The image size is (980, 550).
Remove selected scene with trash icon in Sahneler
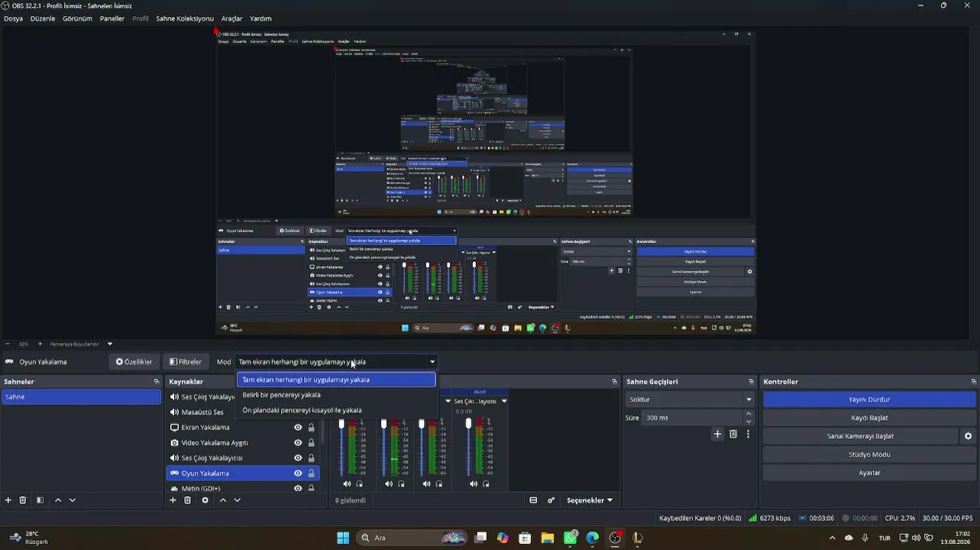(x=23, y=500)
